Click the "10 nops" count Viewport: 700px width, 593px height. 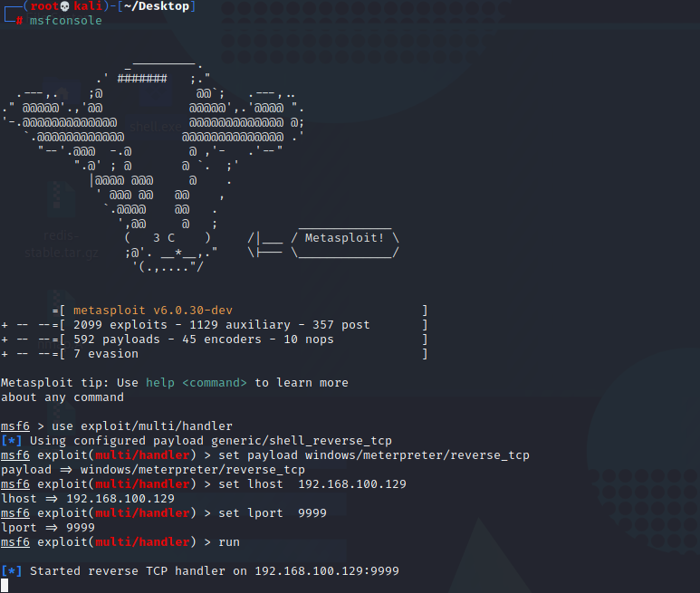[309, 340]
